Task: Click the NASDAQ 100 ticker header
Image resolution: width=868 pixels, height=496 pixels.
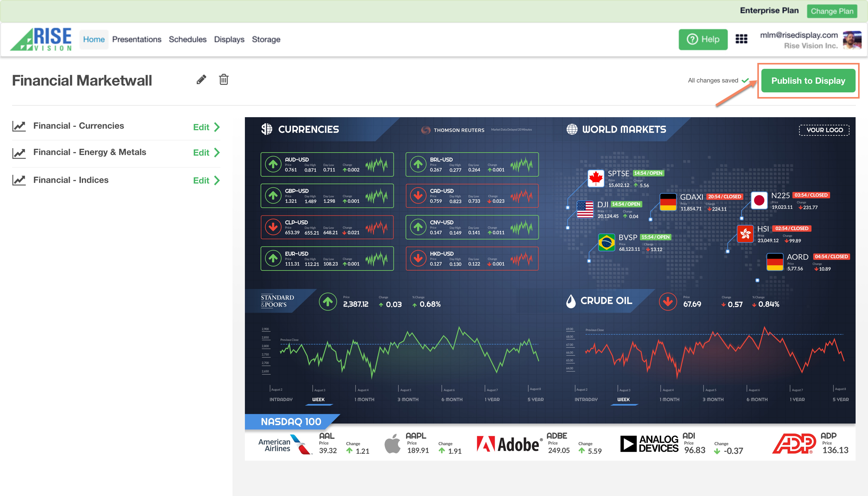Action: coord(291,422)
